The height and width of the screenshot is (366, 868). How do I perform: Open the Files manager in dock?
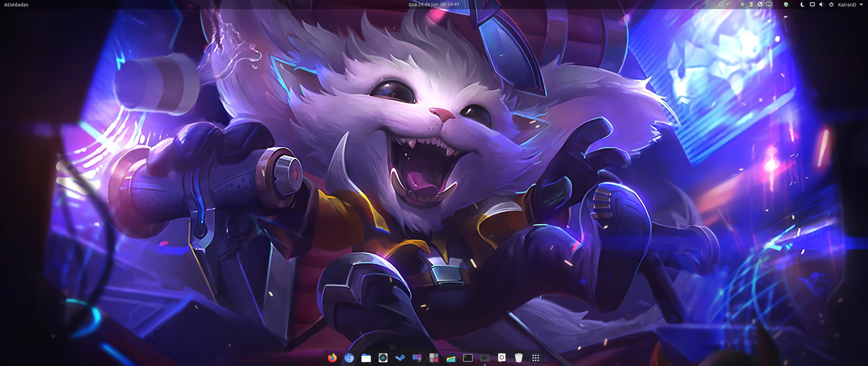(366, 358)
